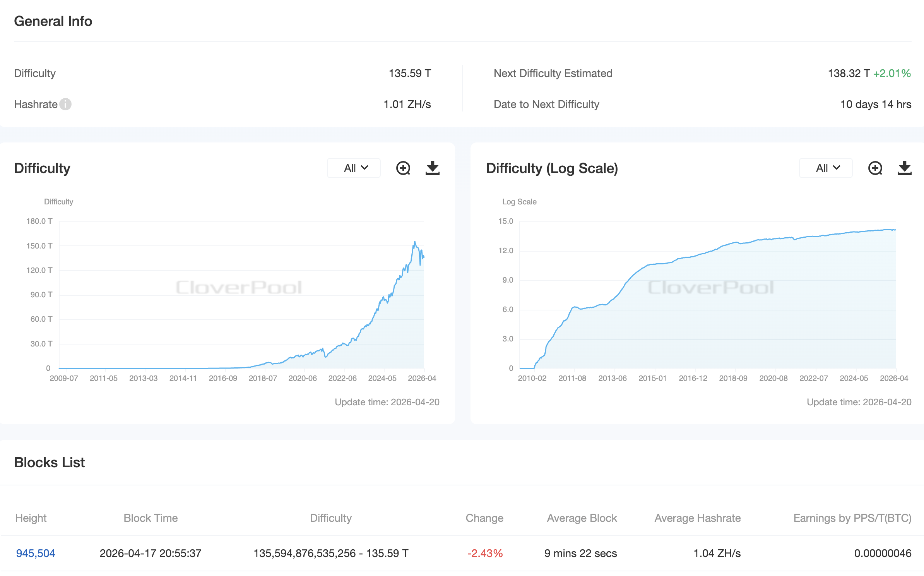Click the 2020-06 tick on the Difficulty chart
The height and width of the screenshot is (576, 924).
303,378
